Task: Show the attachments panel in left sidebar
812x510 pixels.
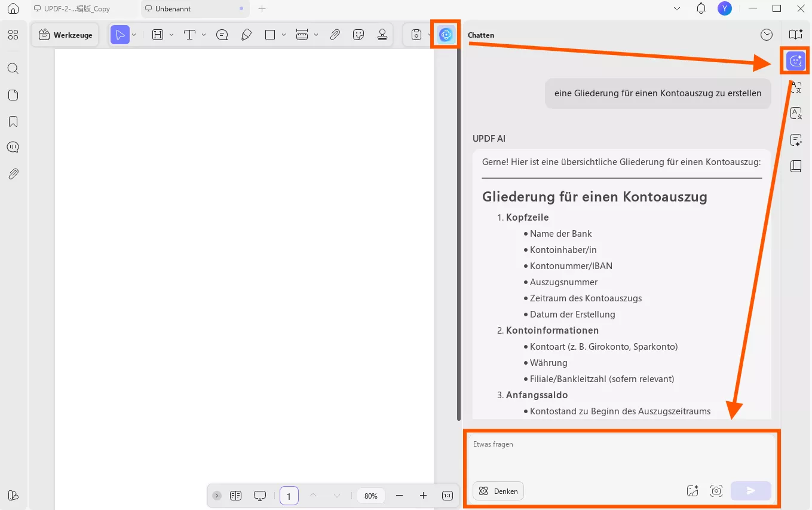Action: point(13,174)
